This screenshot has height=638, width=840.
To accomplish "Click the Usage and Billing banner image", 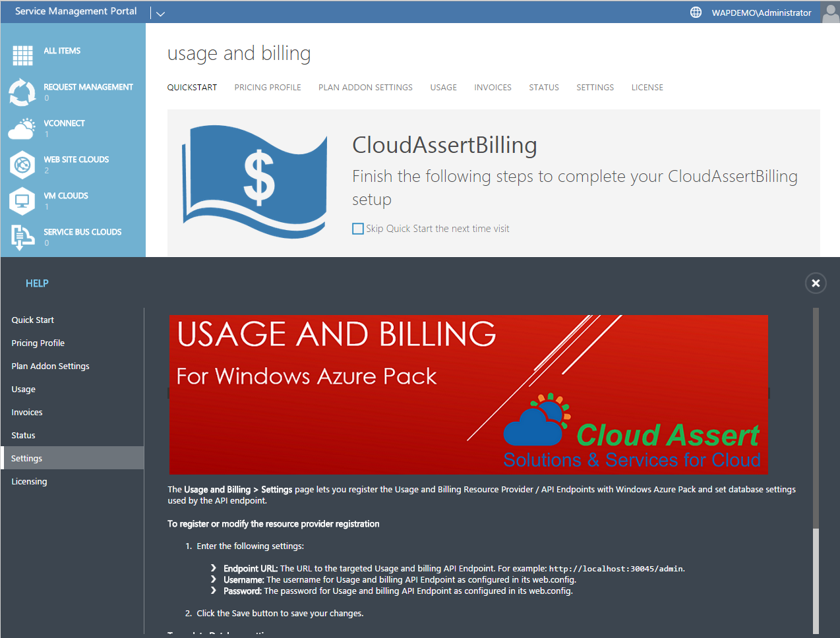I will 469,394.
